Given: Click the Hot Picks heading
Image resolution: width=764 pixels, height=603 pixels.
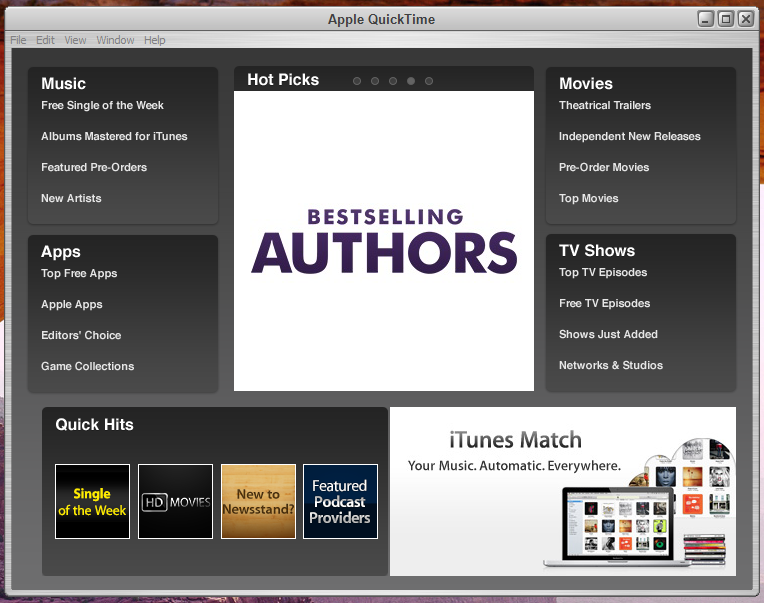Looking at the screenshot, I should click(283, 79).
